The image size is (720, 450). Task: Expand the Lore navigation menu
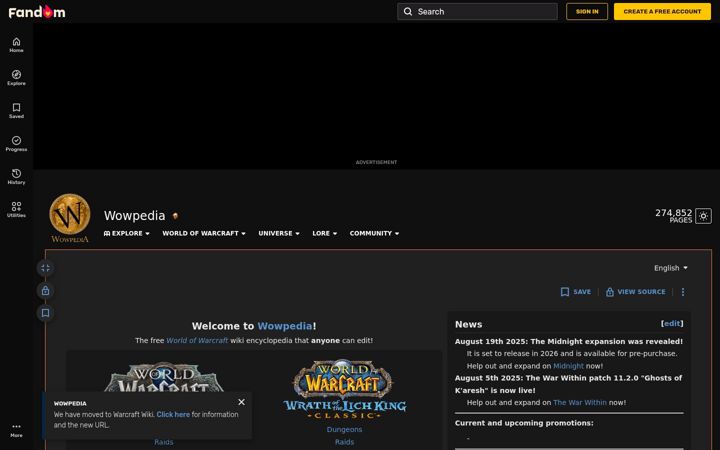point(325,233)
